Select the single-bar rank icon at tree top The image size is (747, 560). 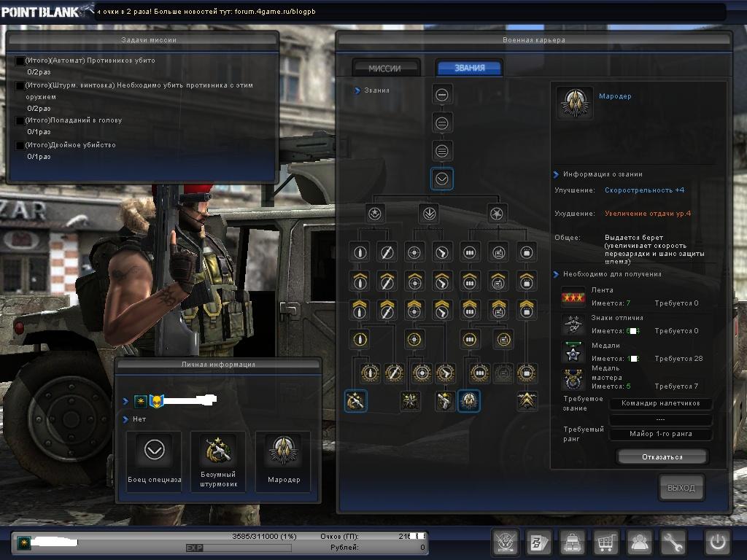[441, 95]
